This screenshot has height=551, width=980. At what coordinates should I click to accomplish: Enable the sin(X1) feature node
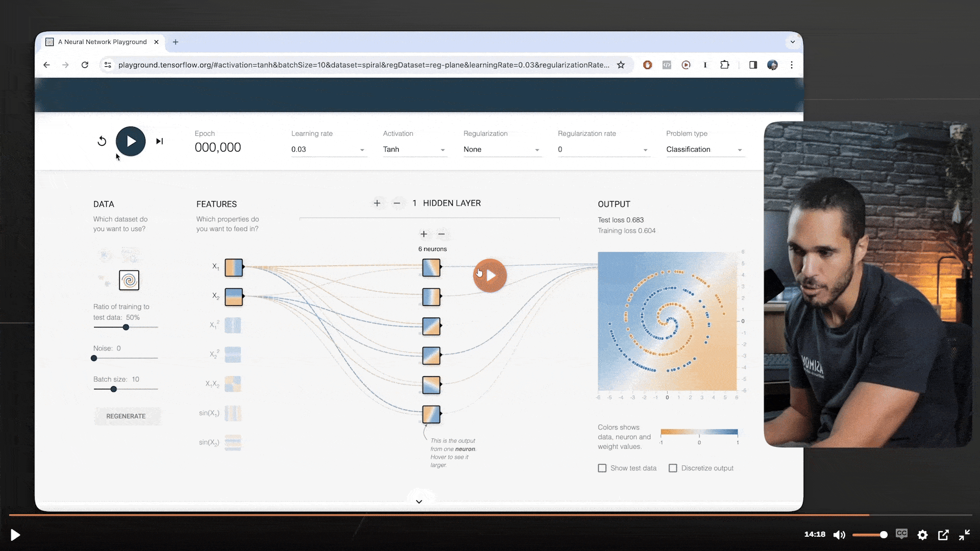tap(233, 413)
